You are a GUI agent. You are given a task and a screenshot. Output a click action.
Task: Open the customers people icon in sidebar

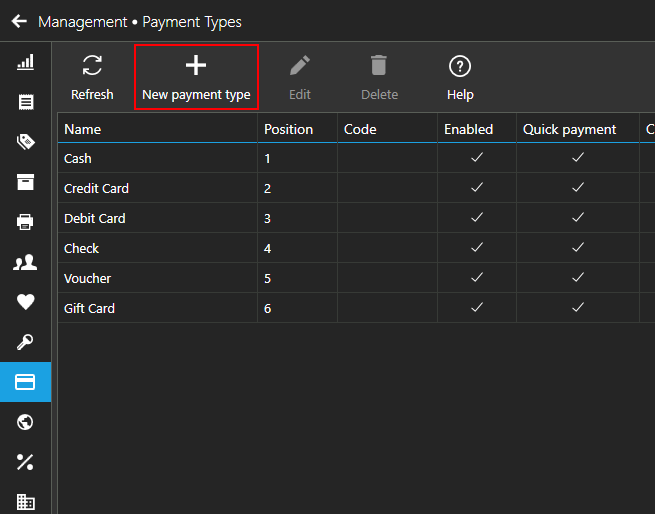25,262
